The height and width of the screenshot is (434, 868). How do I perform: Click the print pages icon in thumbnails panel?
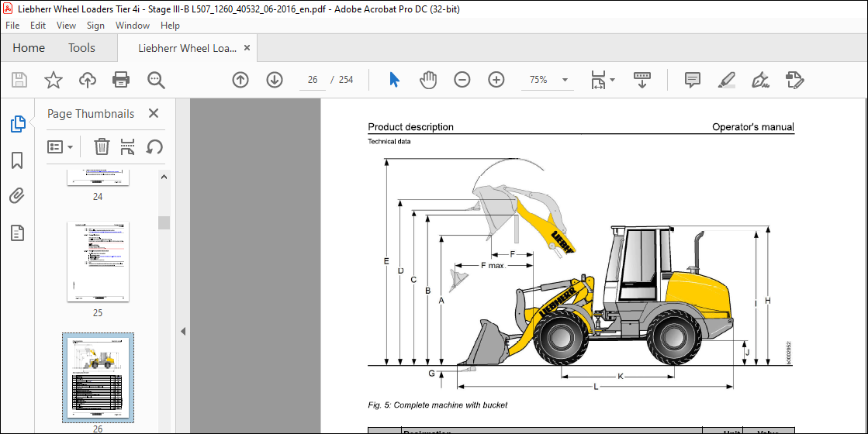(128, 147)
